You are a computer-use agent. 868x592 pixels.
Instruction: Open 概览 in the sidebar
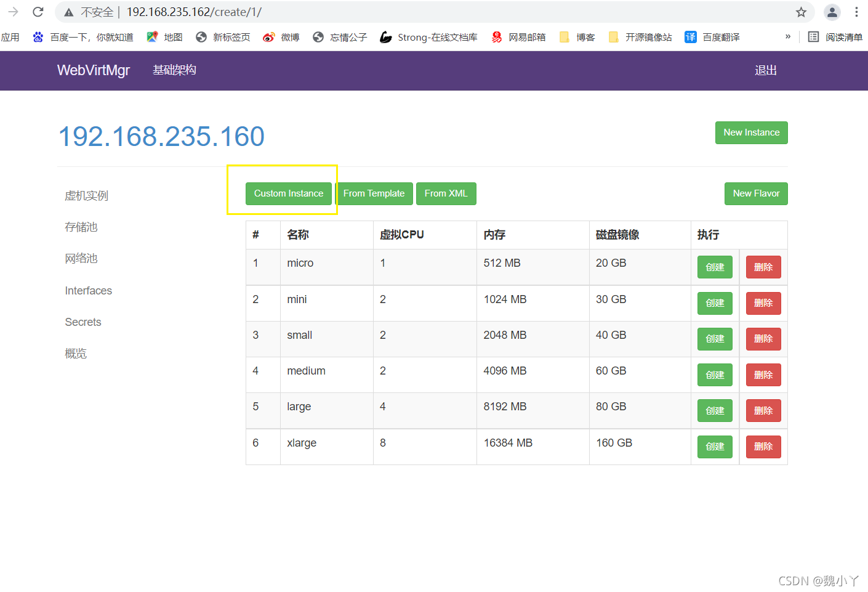tap(76, 354)
